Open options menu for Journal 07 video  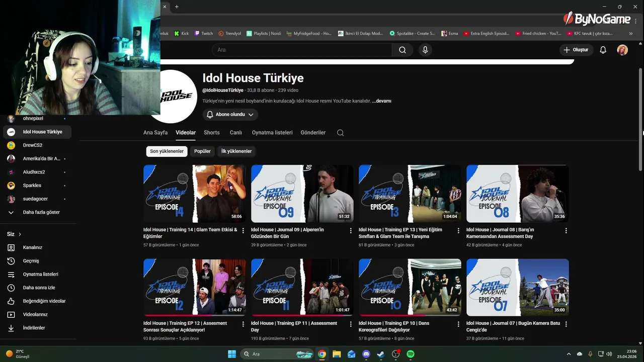click(x=566, y=324)
